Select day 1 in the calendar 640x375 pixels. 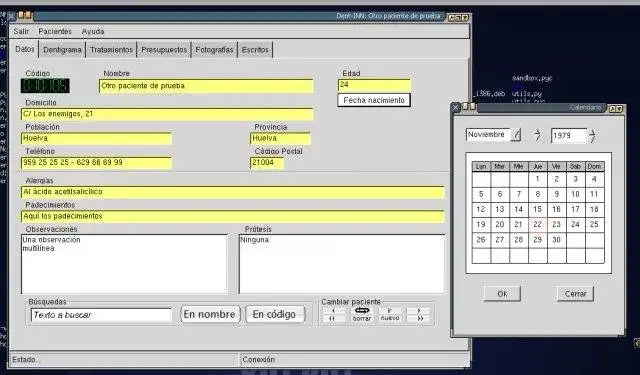pyautogui.click(x=538, y=179)
